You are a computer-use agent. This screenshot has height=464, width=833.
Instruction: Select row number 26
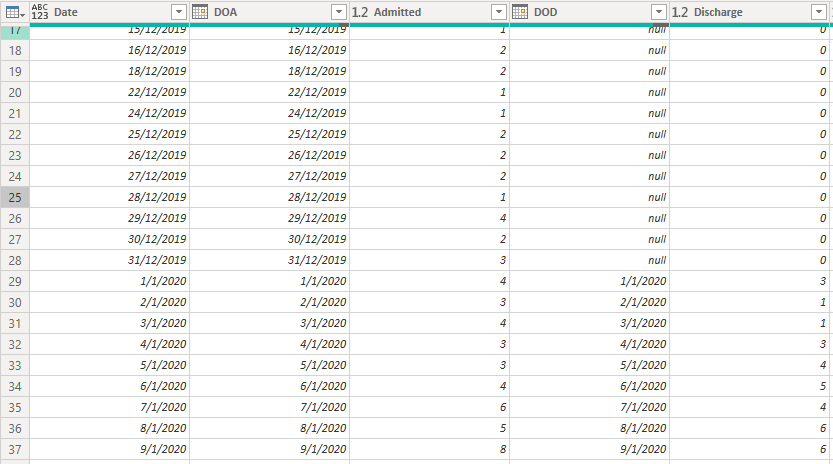[x=15, y=218]
